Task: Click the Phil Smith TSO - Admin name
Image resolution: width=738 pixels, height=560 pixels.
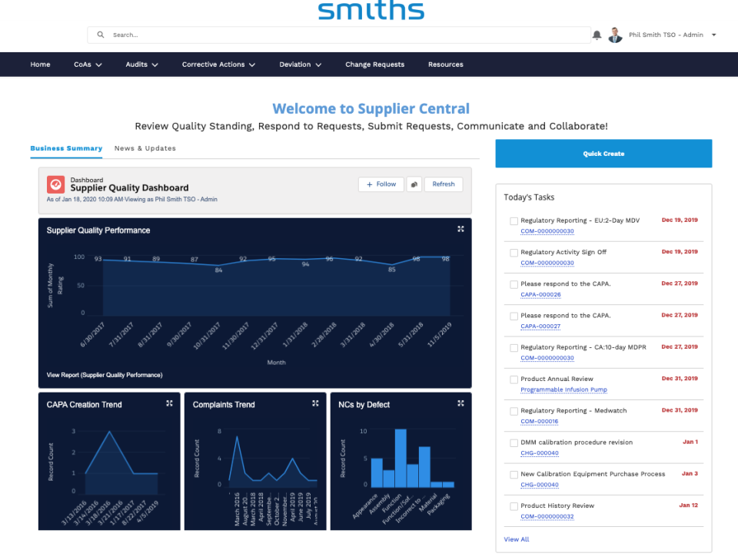Action: pos(666,35)
